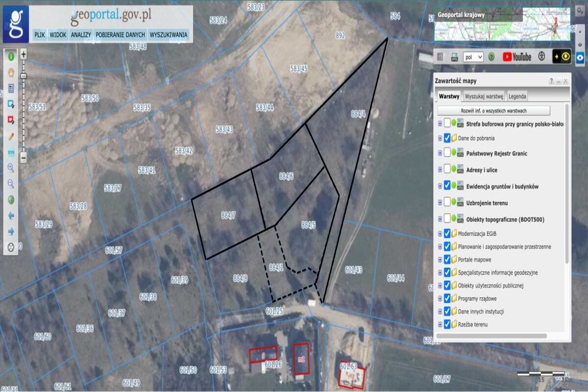
Task: Go to previous map view arrow
Action: pos(11,216)
